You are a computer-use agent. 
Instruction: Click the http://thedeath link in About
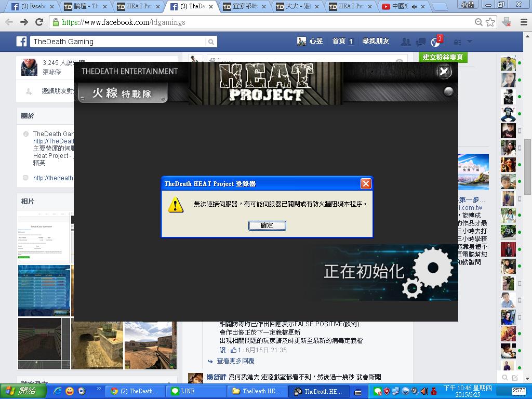coord(53,178)
